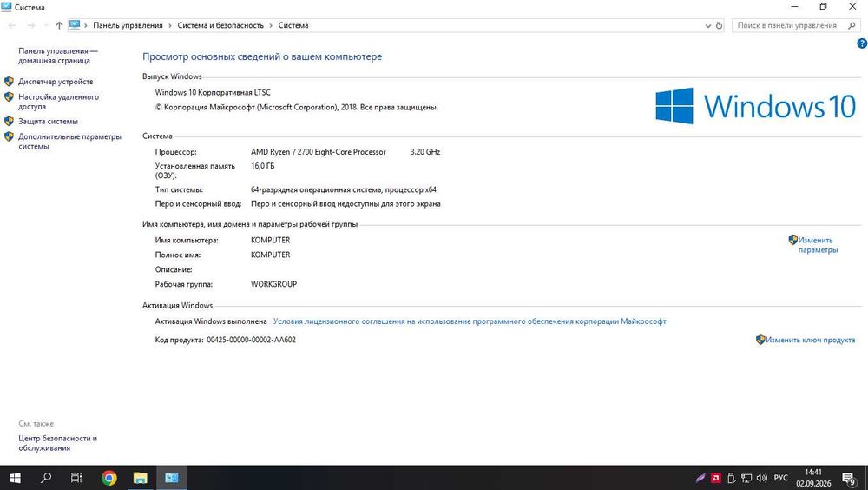The height and width of the screenshot is (490, 868).
Task: Expand chevron after Панель управления in breadcrumb
Action: pyautogui.click(x=170, y=25)
